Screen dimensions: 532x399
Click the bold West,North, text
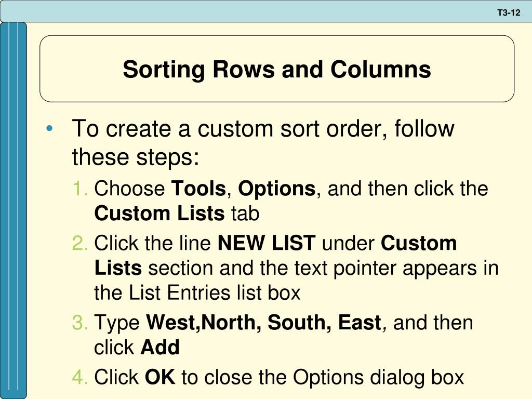click(204, 323)
